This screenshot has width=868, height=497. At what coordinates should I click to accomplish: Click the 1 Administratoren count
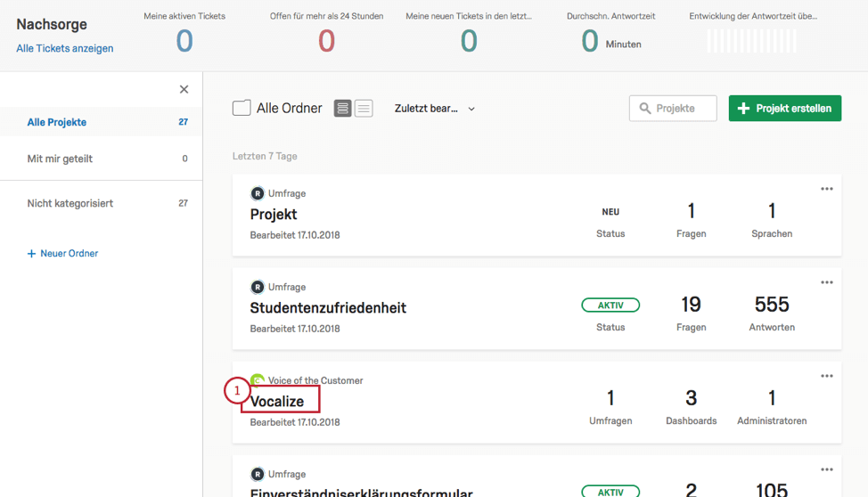click(x=772, y=398)
